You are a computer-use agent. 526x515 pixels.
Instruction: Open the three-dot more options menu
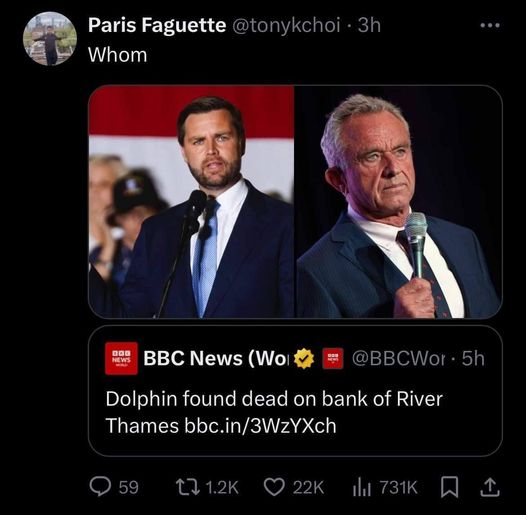(490, 25)
